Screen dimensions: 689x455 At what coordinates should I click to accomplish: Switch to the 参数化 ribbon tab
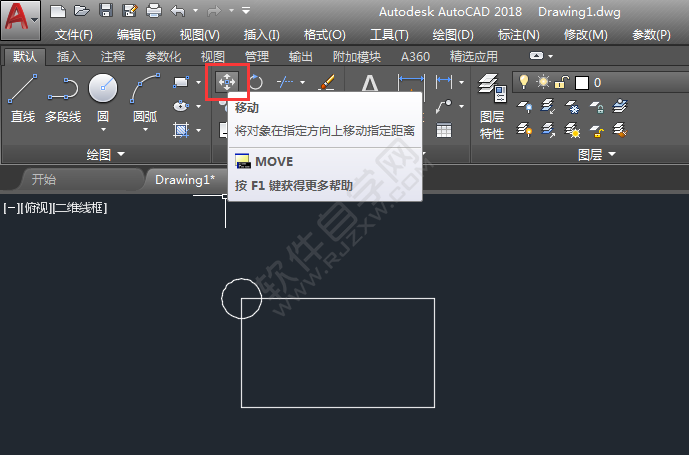[163, 57]
